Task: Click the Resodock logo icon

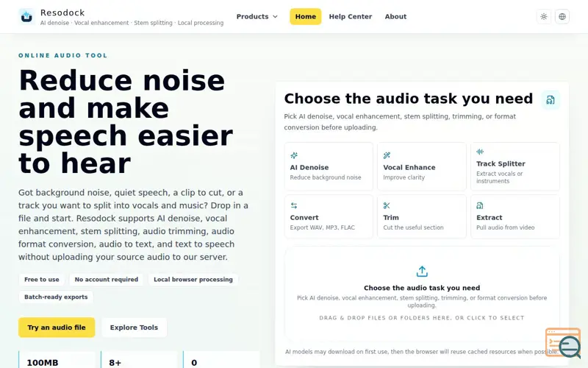Action: click(26, 16)
